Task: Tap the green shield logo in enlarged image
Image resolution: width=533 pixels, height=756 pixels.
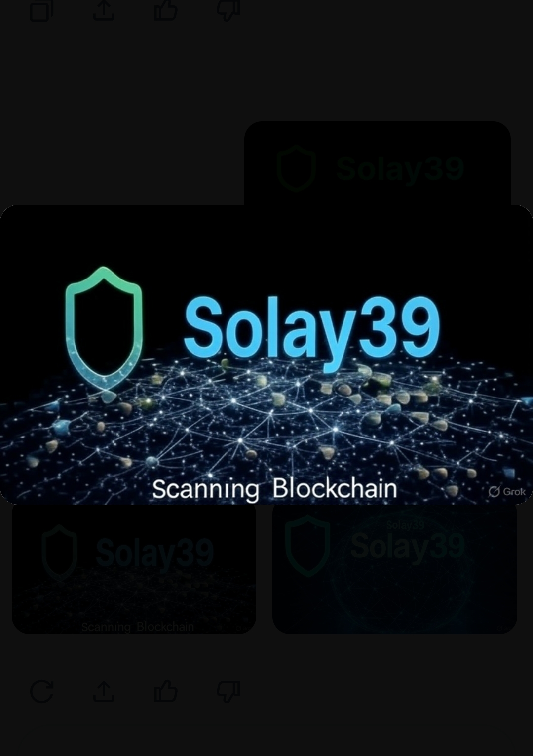Action: 104,329
